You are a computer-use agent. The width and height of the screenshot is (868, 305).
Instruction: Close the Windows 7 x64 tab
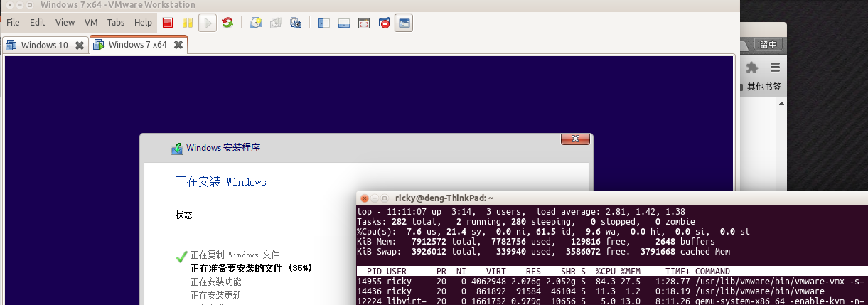click(x=178, y=45)
